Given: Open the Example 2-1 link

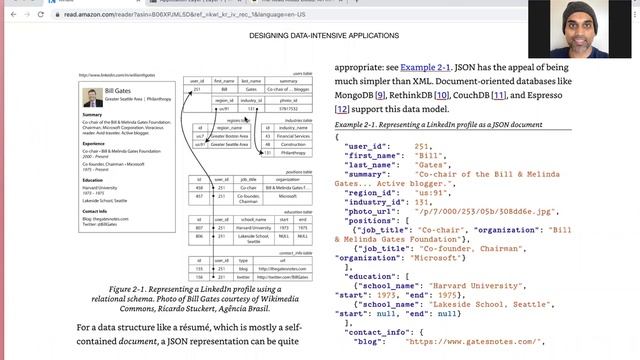Looking at the screenshot, I should click(425, 67).
